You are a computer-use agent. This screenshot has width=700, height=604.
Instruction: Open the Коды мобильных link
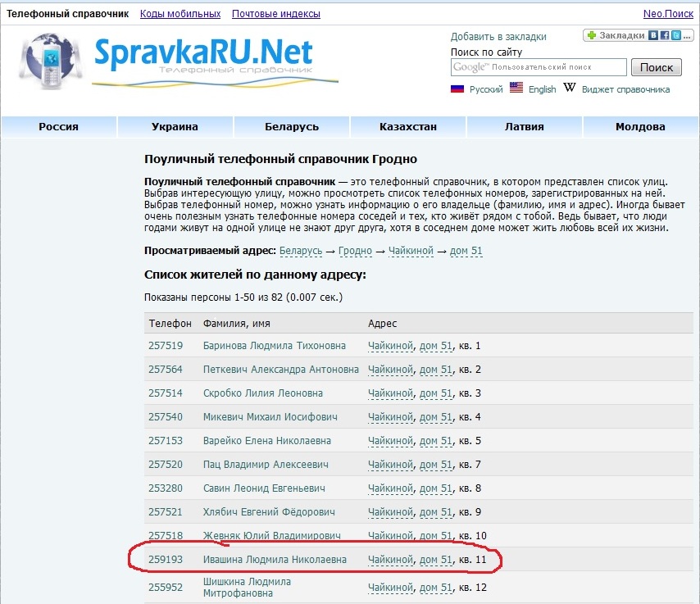pos(180,14)
